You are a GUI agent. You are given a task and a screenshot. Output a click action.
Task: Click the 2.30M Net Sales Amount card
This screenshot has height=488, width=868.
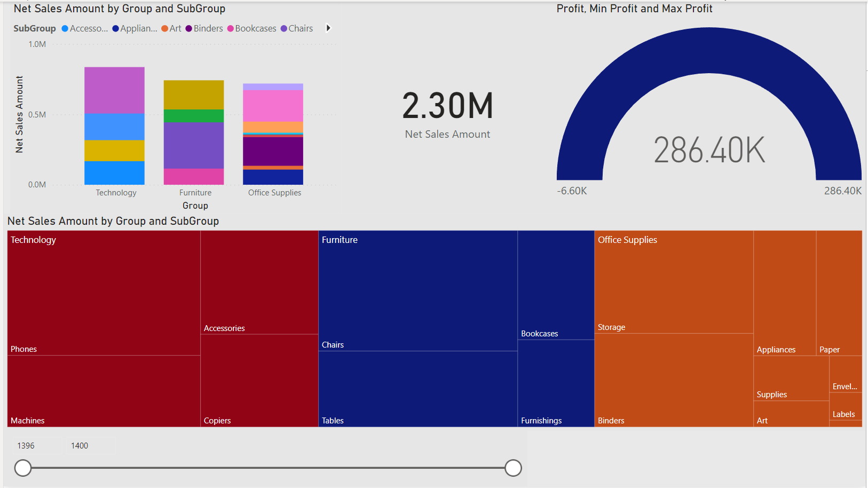tap(447, 113)
